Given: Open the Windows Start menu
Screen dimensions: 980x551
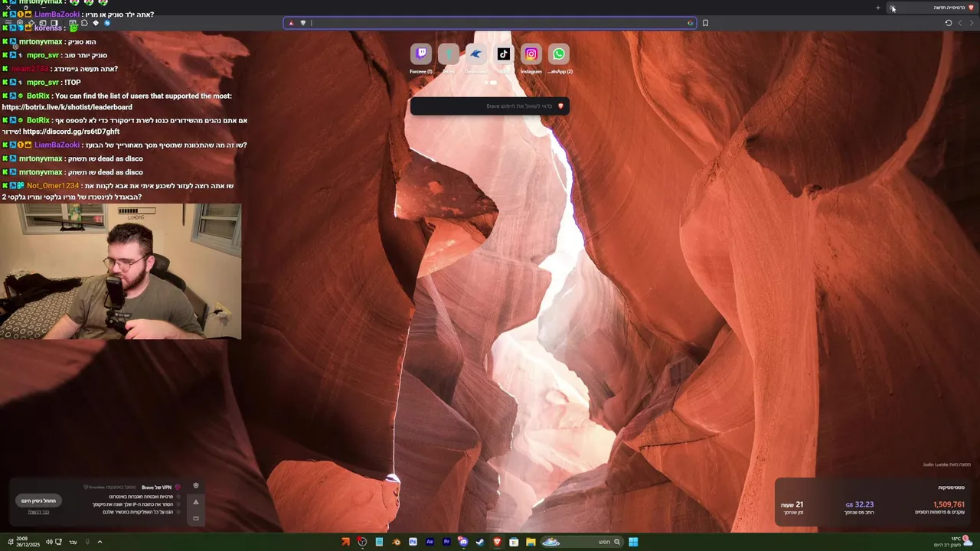Looking at the screenshot, I should tap(633, 542).
